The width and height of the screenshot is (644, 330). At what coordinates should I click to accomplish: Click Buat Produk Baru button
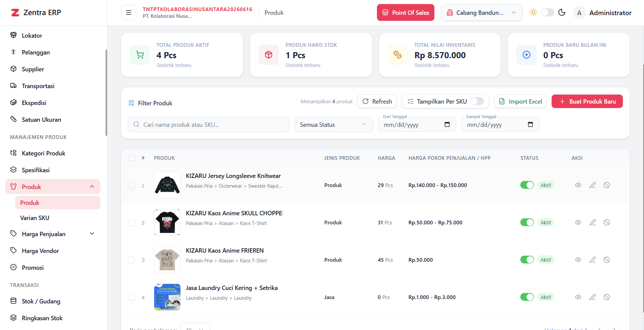[587, 101]
